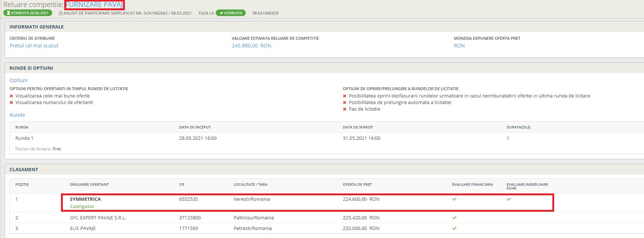Screen dimensions: 644x238
Task: Click the barcode icon next to EA1006929
Action: coord(254,13)
